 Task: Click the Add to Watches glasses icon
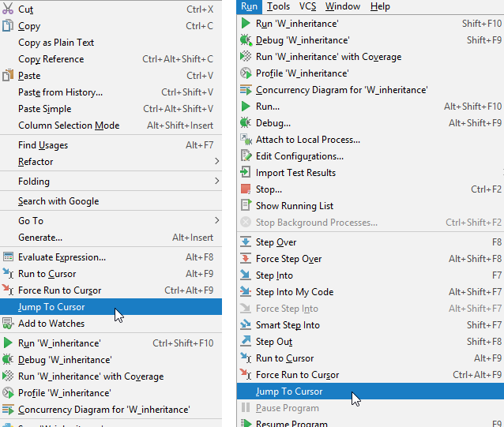point(8,324)
